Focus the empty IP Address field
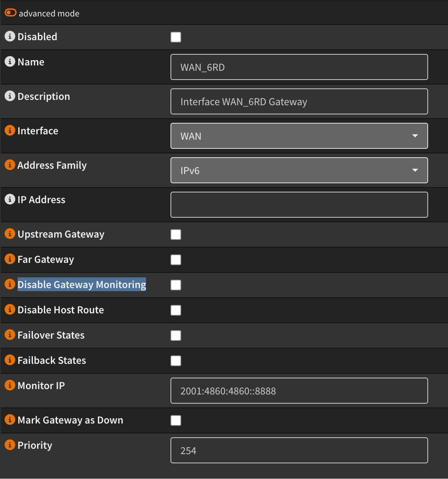Screen dimensions: 448x479 [x=299, y=205]
